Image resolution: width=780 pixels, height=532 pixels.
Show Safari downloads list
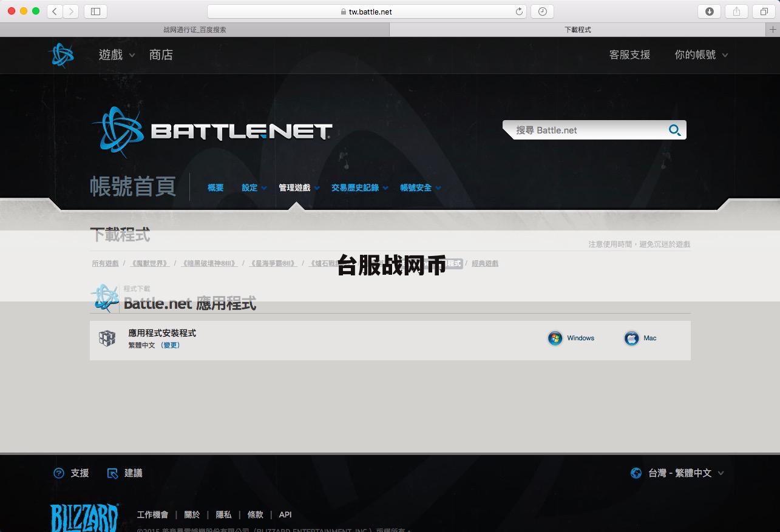click(709, 11)
